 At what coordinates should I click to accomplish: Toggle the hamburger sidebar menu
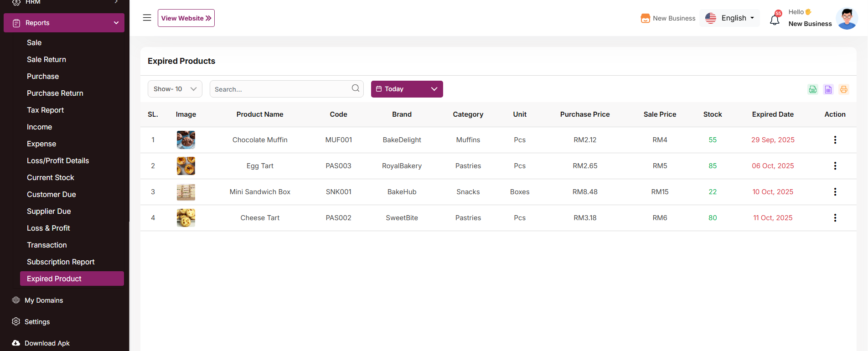coord(147,18)
